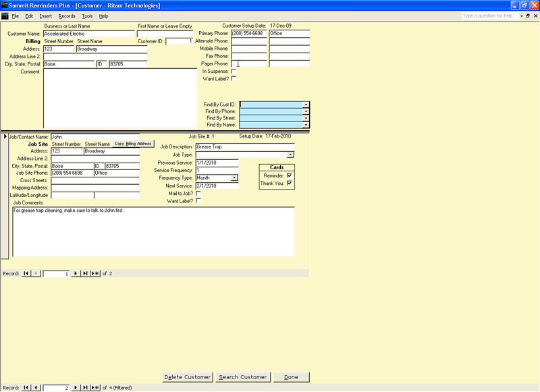The height and width of the screenshot is (392, 540).
Task: Go to first job site record
Action: click(26, 273)
